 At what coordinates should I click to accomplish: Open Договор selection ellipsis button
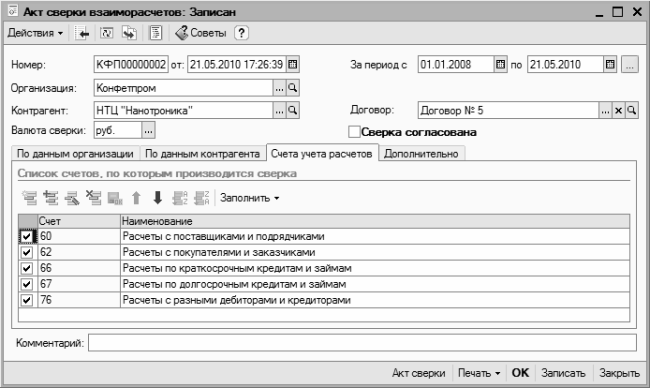[x=605, y=110]
